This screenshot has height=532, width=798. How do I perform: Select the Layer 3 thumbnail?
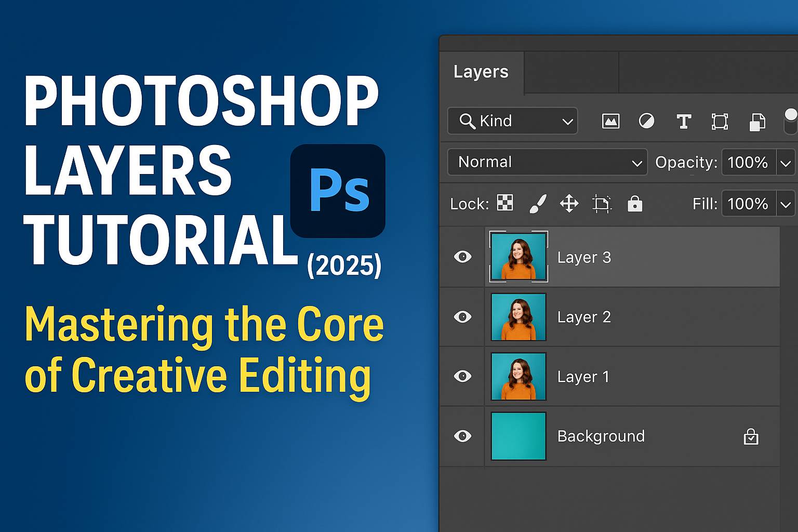pos(518,257)
